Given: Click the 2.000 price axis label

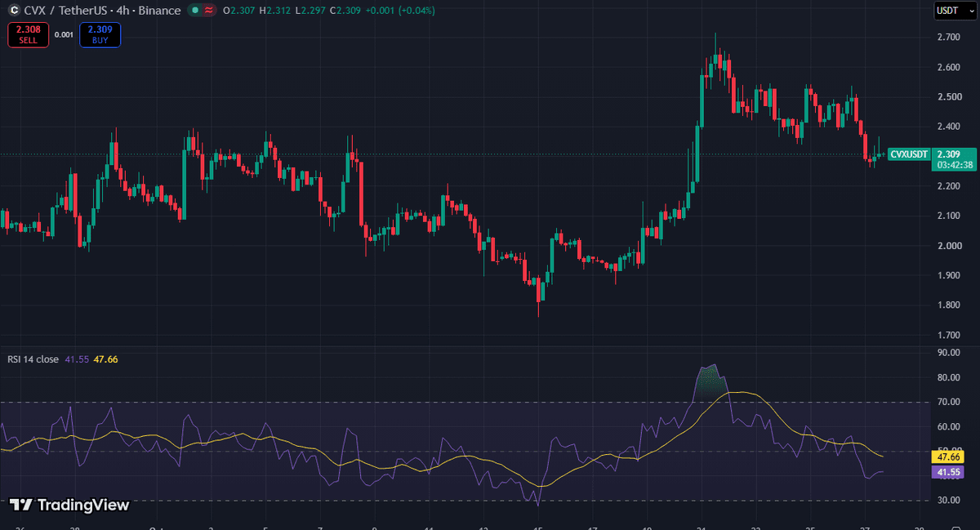Looking at the screenshot, I should point(948,246).
